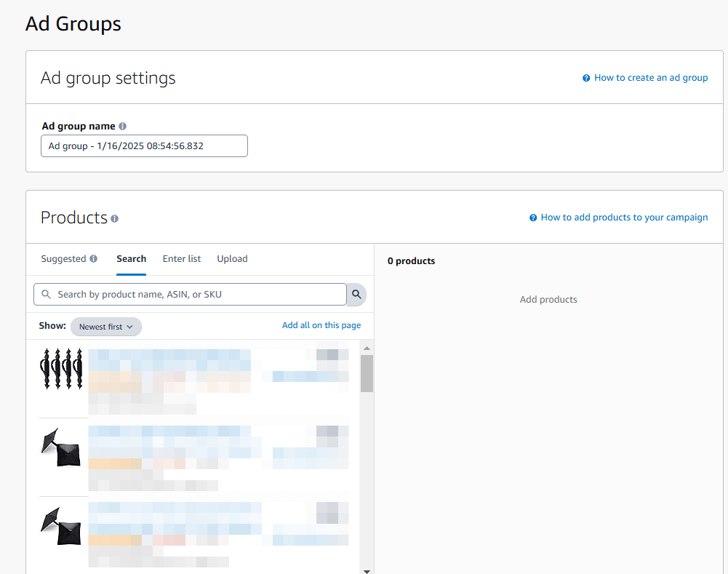Switch to the Enter list tab
The height and width of the screenshot is (574, 728).
pyautogui.click(x=182, y=259)
